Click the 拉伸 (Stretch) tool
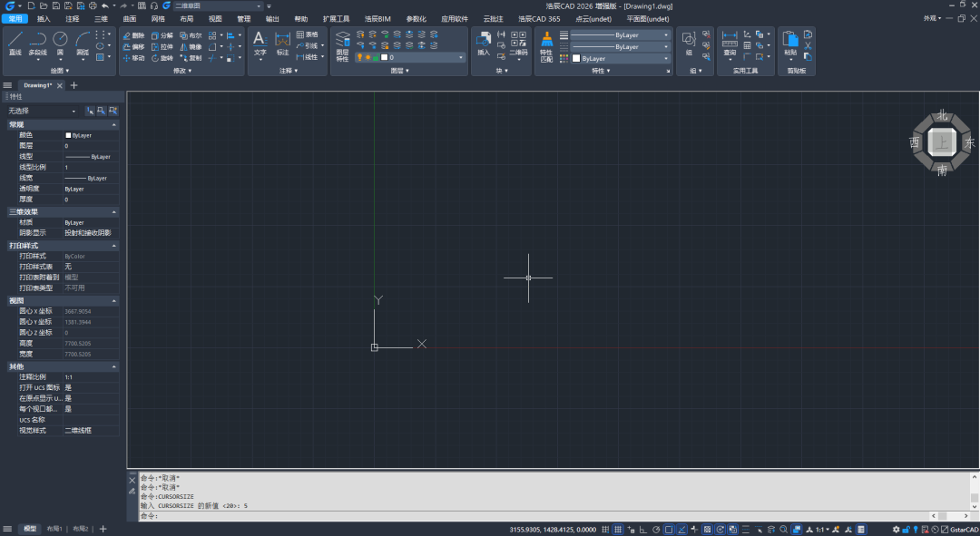Screen dimensions: 980x536 coord(162,47)
